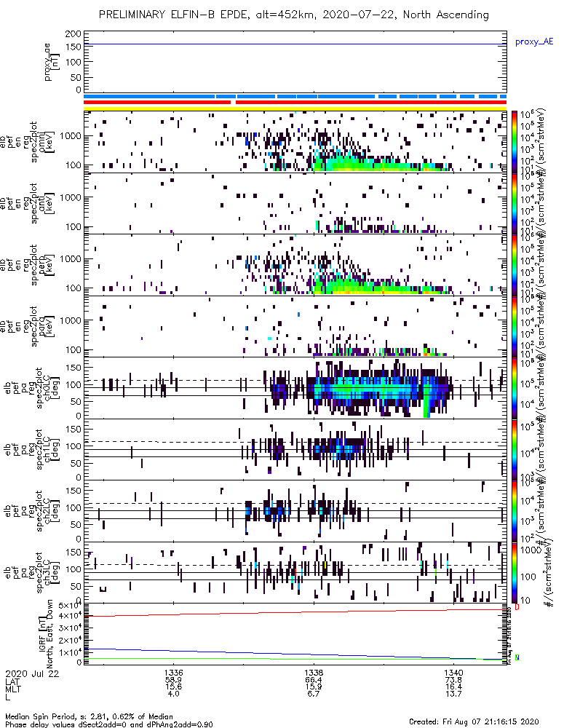Viewport: 564px width, 728px height.
Task: Click the L value "13.7"
Action: [x=453, y=694]
